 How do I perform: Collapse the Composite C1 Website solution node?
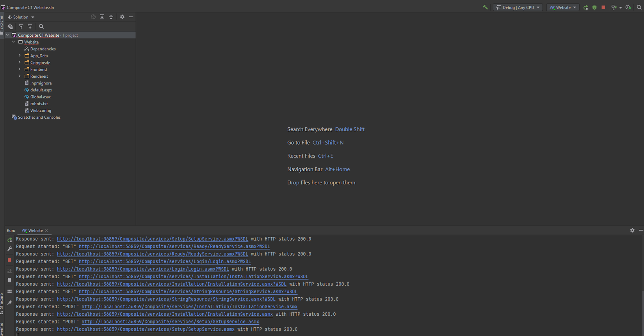(7, 35)
